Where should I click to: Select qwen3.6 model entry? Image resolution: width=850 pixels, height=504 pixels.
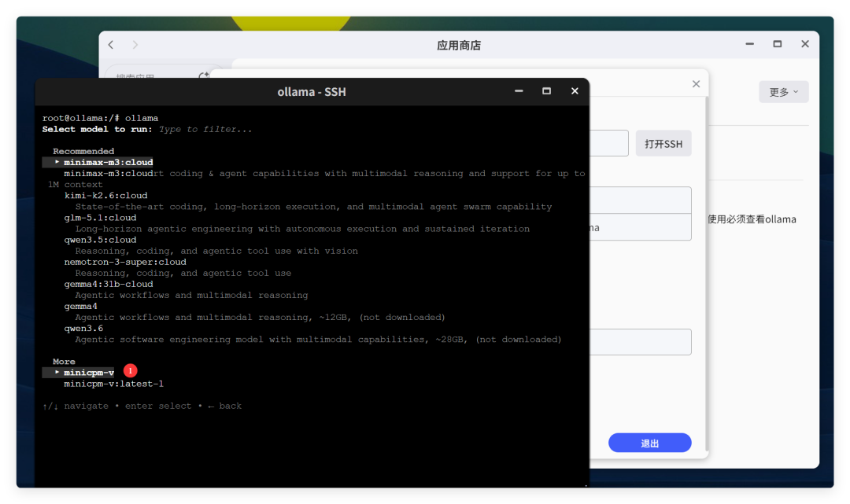pyautogui.click(x=83, y=329)
